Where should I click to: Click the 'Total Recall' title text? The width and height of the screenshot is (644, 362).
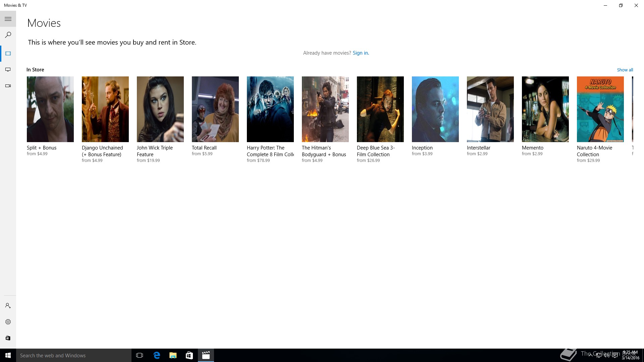point(204,148)
